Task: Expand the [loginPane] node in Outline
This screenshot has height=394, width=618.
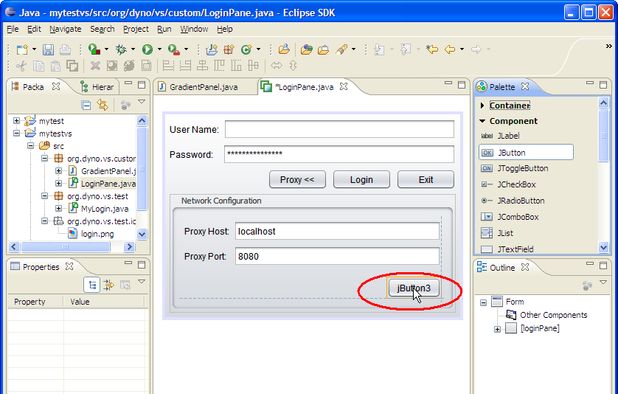Action: click(497, 329)
